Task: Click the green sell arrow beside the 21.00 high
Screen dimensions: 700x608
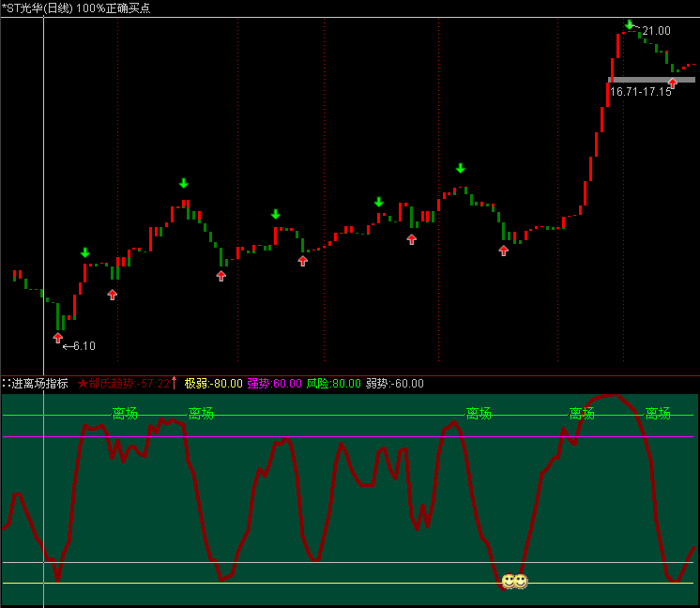Action: (629, 24)
